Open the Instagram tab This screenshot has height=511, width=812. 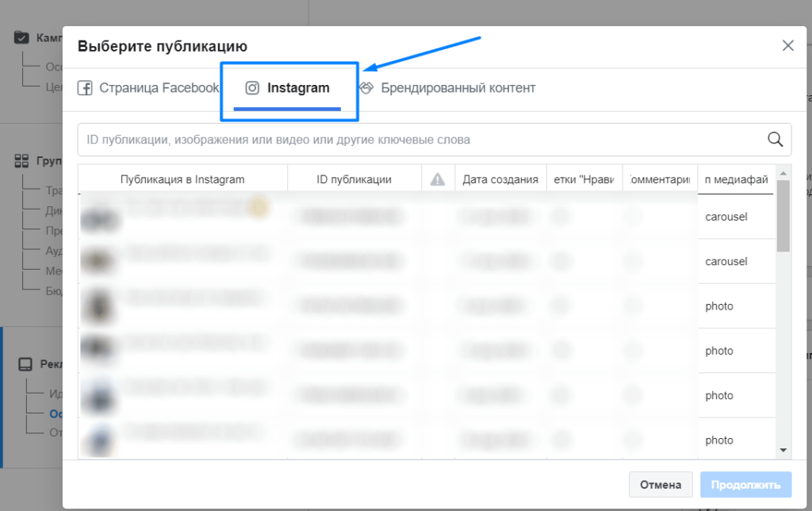(287, 88)
